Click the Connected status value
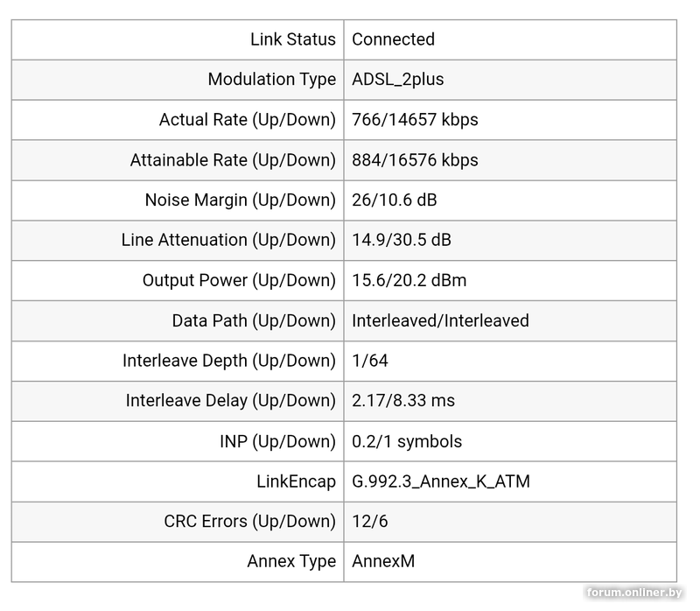 tap(393, 39)
